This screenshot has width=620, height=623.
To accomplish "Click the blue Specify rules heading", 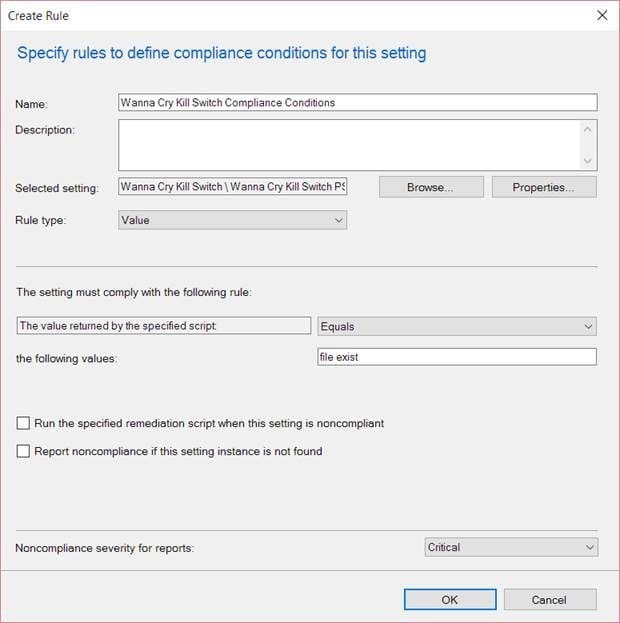I will click(221, 53).
